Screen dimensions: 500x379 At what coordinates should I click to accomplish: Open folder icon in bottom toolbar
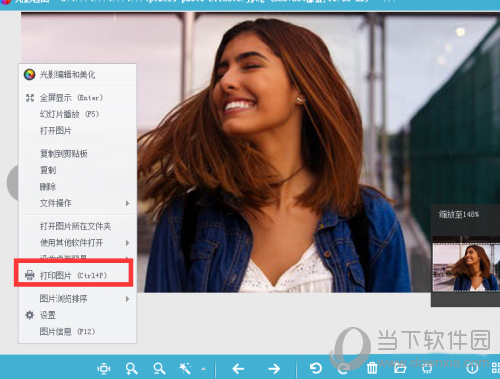400,369
